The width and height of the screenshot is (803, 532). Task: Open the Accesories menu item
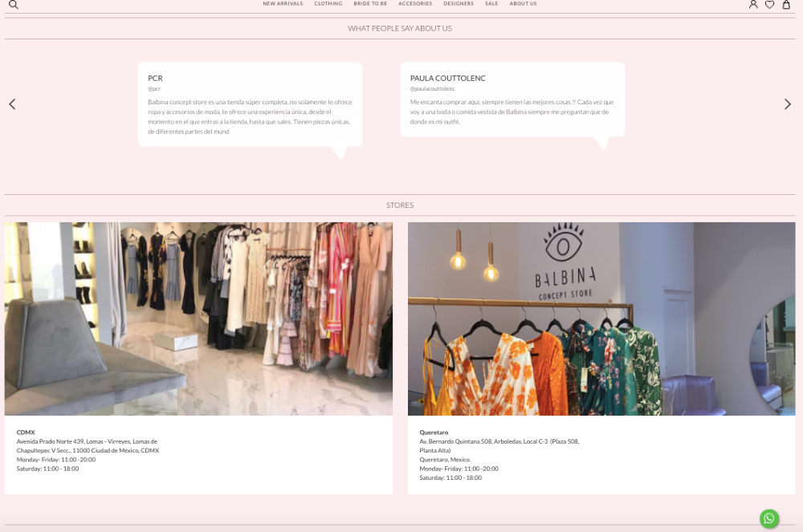tap(415, 4)
